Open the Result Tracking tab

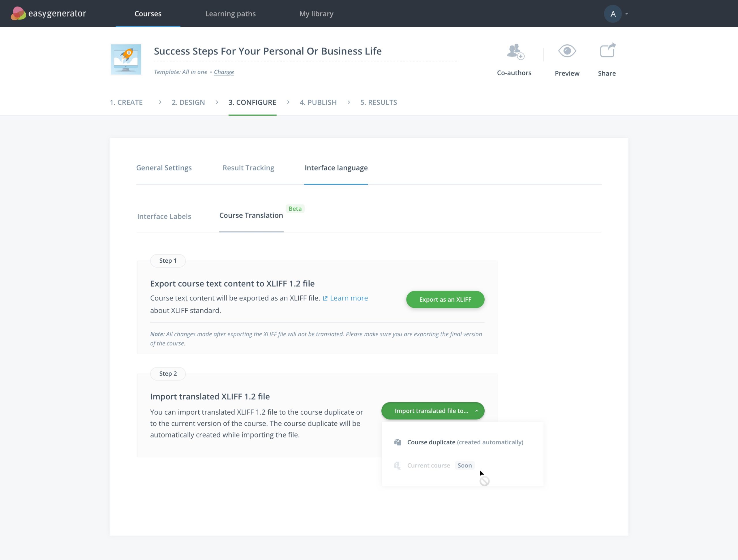(248, 168)
